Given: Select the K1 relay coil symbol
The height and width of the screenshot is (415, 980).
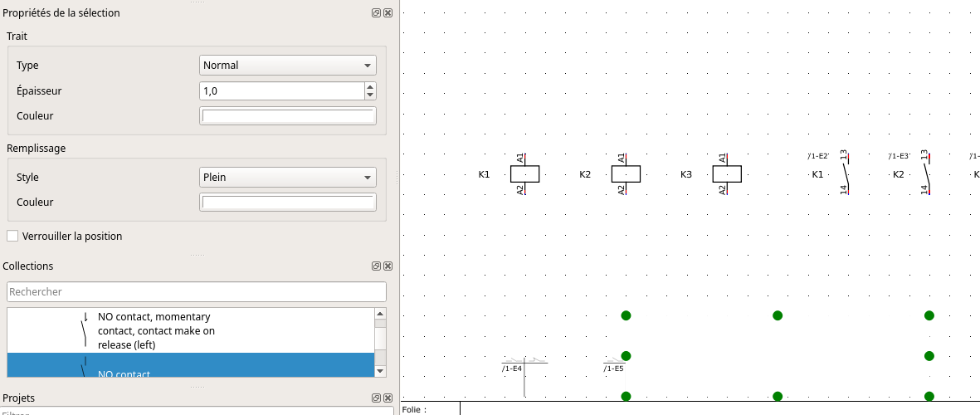Looking at the screenshot, I should (x=524, y=174).
